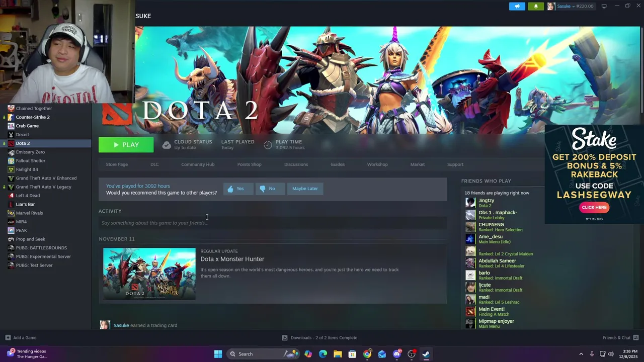Open the Dota x Monster Hunter headline
The height and width of the screenshot is (362, 644).
tap(232, 259)
